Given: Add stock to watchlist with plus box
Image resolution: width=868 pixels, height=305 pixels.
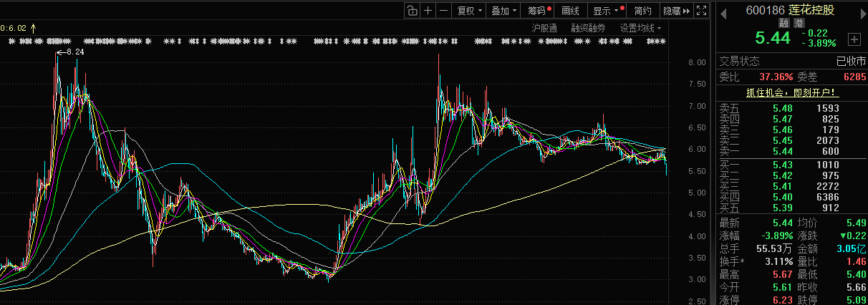Looking at the screenshot, I should pos(854,39).
